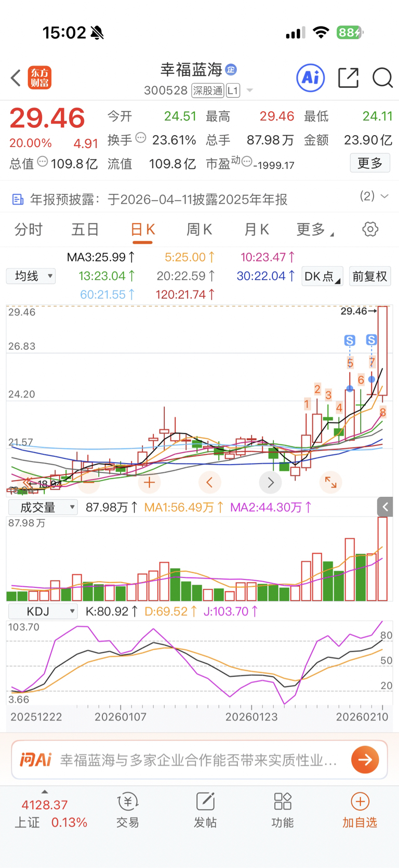This screenshot has height=868, width=399.
Task: Expand stock code dropdown arrow next to L1
Action: coord(249,90)
